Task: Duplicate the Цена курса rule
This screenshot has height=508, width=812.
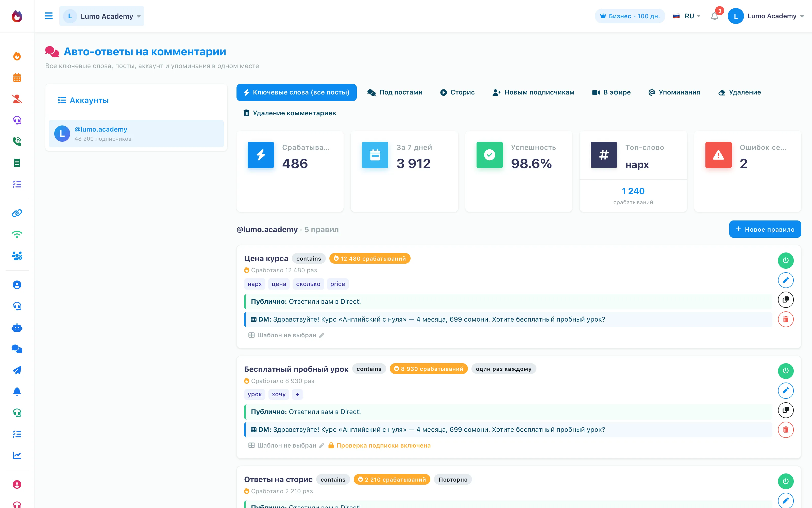Action: pyautogui.click(x=786, y=299)
